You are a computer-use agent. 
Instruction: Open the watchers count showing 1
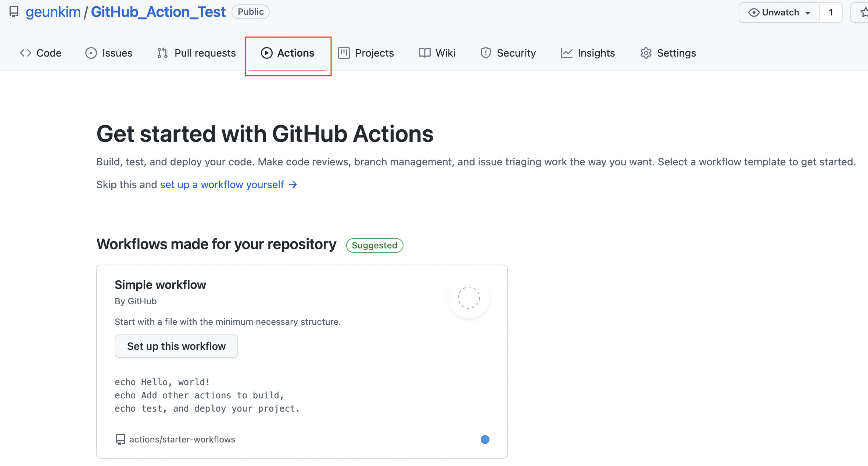[831, 12]
